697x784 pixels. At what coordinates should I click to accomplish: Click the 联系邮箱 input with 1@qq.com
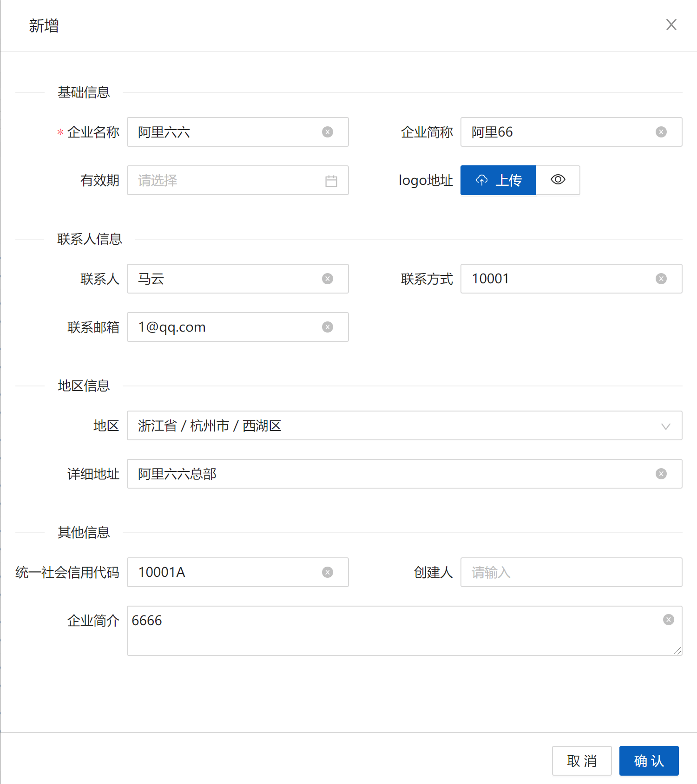click(223, 327)
